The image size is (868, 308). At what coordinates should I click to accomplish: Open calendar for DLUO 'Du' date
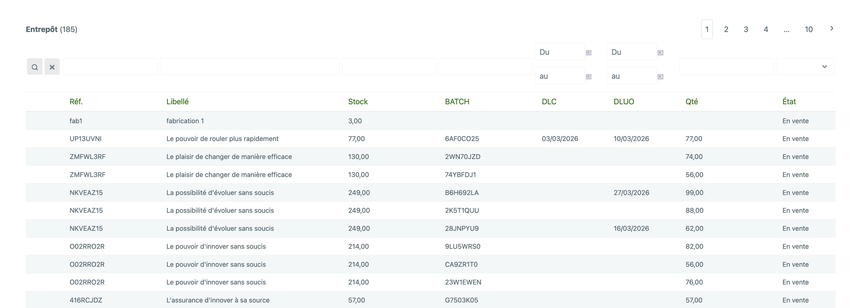tap(660, 52)
